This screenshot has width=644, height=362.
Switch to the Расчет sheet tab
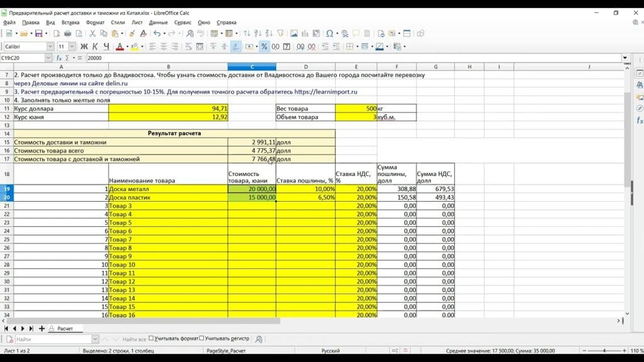(x=65, y=329)
